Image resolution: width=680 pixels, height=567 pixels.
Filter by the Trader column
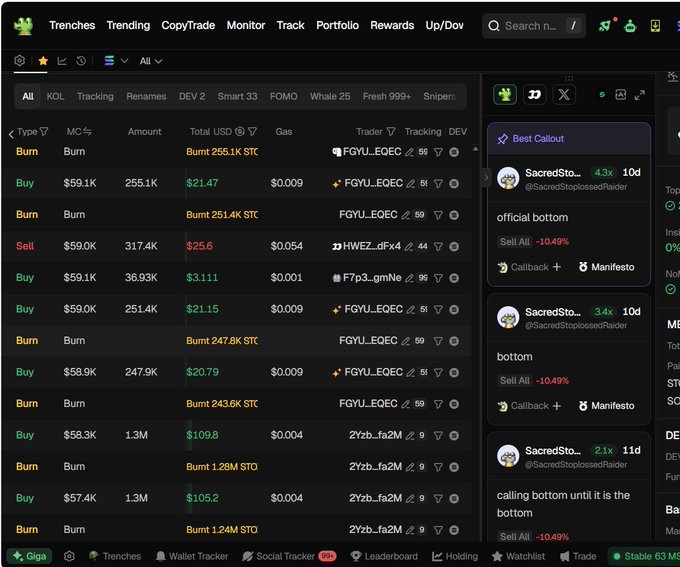point(391,131)
